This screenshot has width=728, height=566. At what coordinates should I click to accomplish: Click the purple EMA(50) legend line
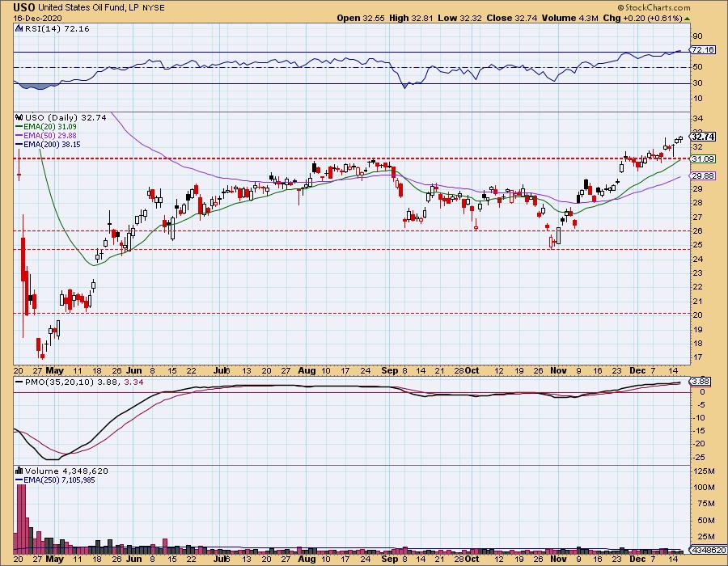click(19, 136)
